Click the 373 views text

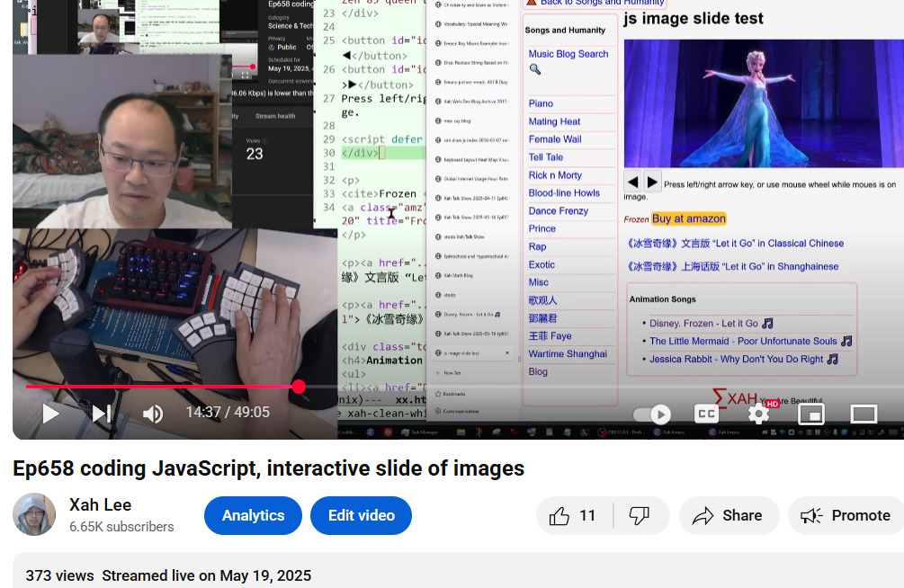click(59, 575)
